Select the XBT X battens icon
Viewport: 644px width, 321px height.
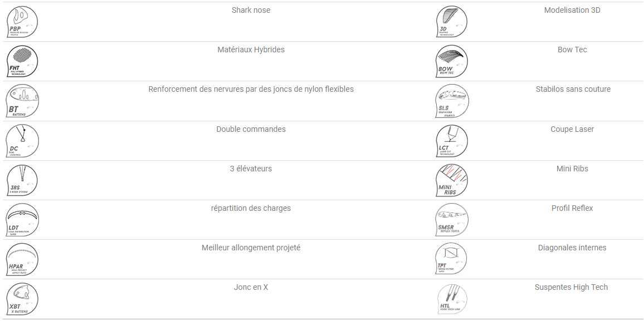coord(22,299)
